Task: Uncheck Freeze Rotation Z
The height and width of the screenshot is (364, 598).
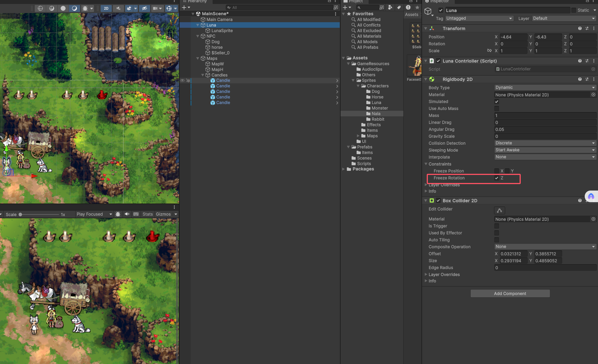Action: click(x=497, y=178)
